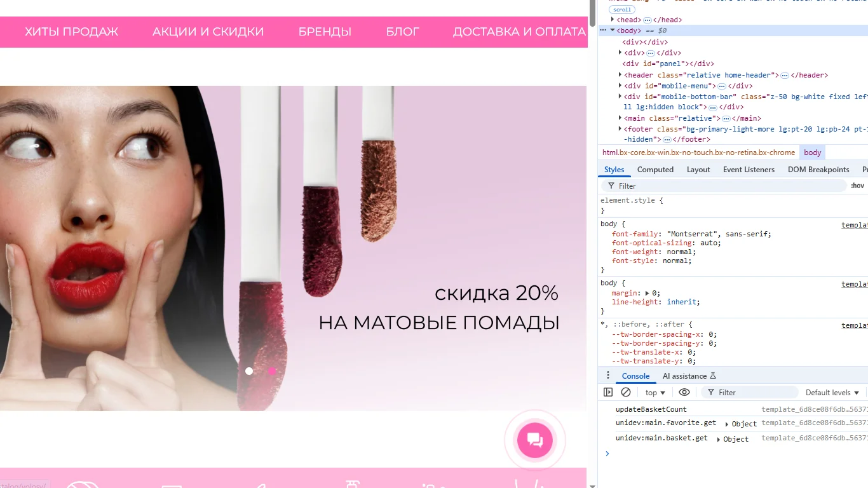
Task: Toggle the :hov element state button
Action: click(x=857, y=186)
